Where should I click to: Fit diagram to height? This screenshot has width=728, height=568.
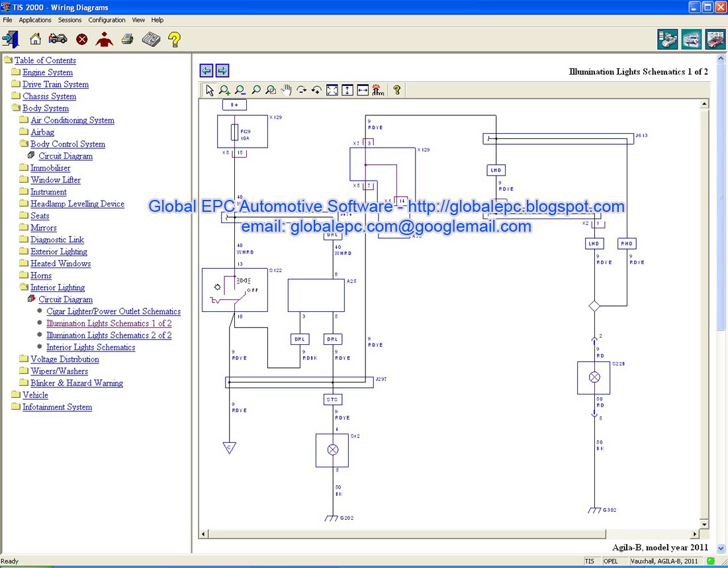pos(347,90)
